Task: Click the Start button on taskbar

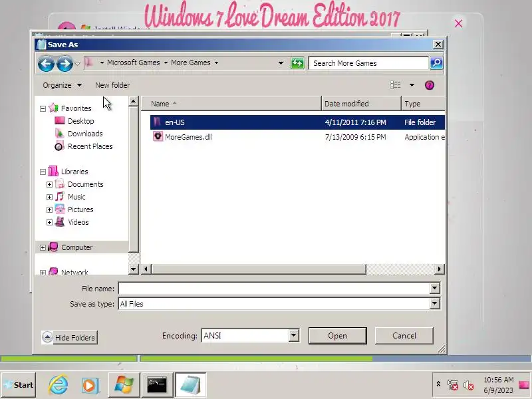Action: point(19,385)
